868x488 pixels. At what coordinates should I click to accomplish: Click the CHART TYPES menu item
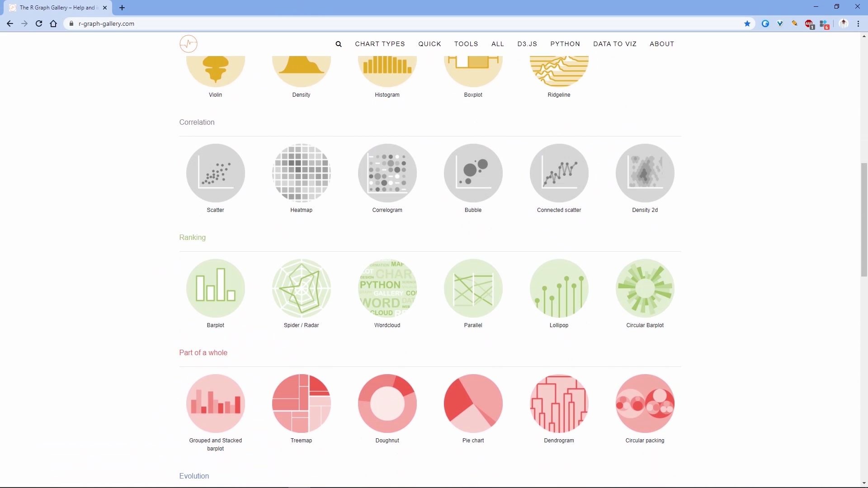(x=380, y=43)
